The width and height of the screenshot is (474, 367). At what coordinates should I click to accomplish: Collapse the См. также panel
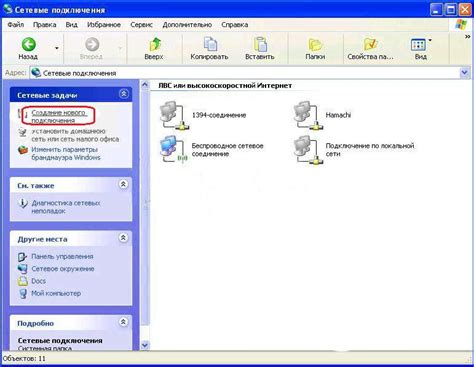tap(123, 184)
